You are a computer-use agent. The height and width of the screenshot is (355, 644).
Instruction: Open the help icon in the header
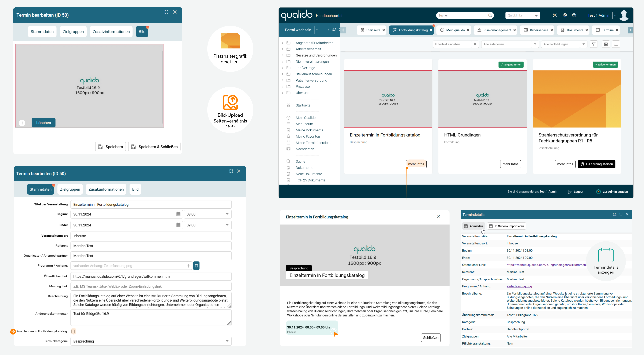point(574,15)
